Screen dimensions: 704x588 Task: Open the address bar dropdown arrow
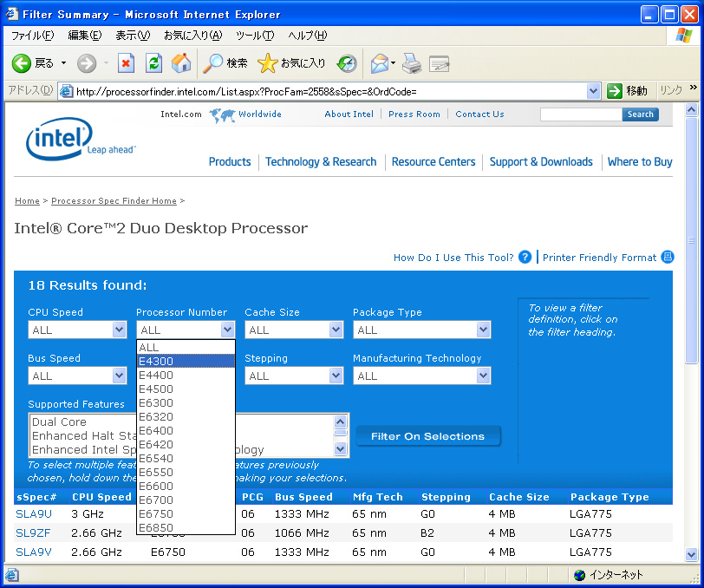tap(594, 92)
